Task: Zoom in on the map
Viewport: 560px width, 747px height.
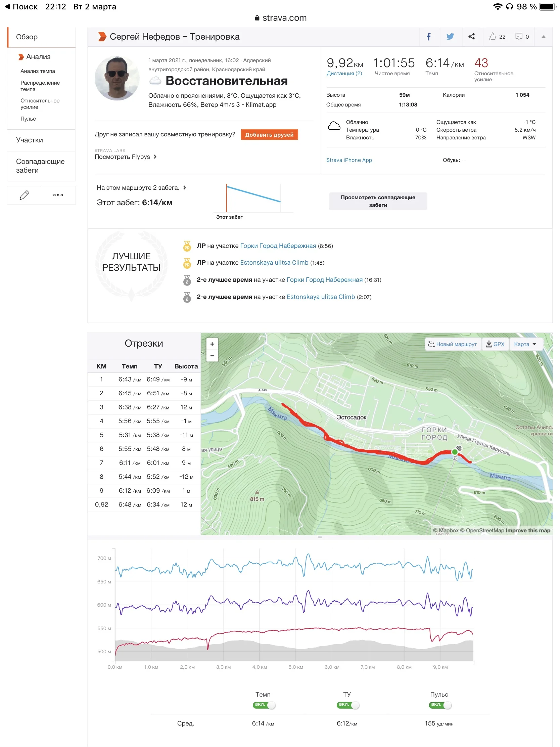Action: click(x=212, y=344)
